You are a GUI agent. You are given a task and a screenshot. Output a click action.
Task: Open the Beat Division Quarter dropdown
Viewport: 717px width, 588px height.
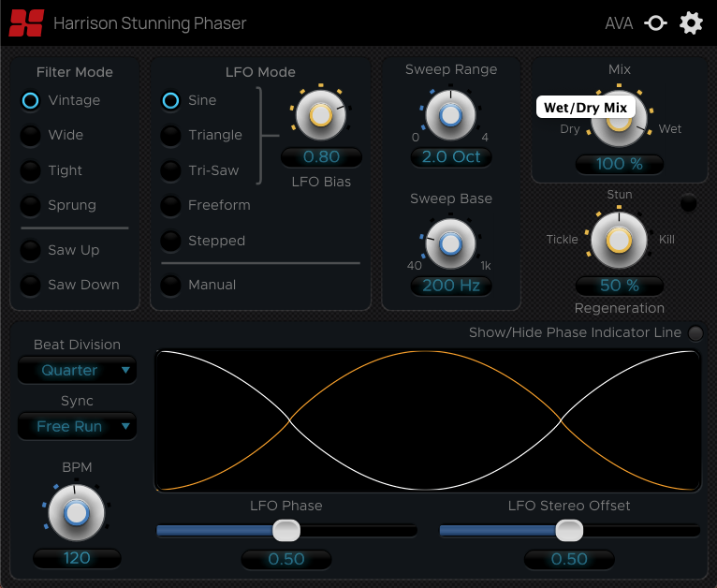77,370
